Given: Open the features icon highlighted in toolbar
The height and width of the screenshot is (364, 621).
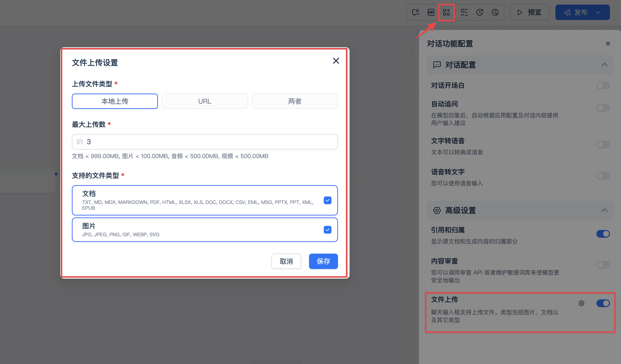Looking at the screenshot, I should tap(446, 12).
